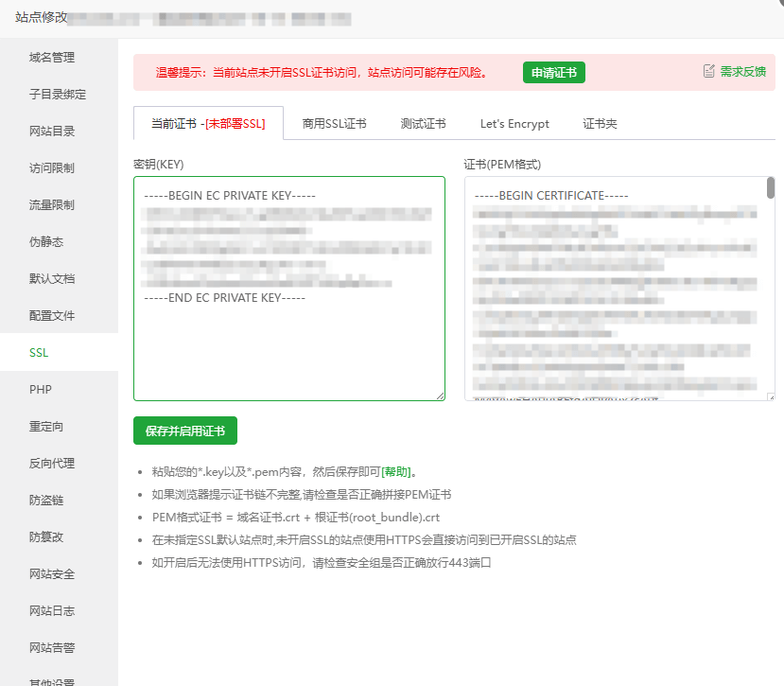Open the 证书夹 tab
The image size is (784, 686).
pos(600,124)
